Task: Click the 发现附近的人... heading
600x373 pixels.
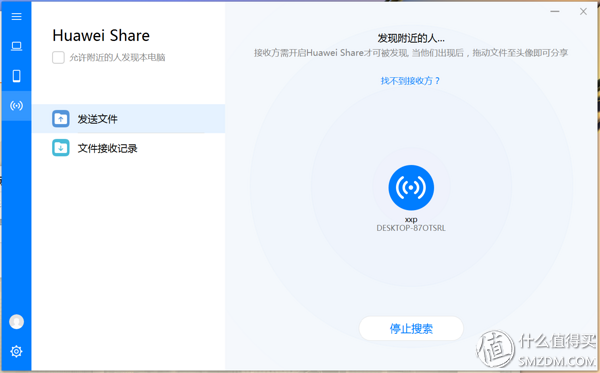Action: [x=411, y=38]
